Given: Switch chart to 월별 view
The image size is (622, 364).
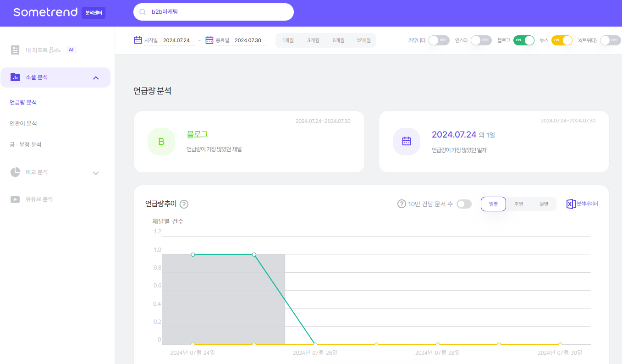Looking at the screenshot, I should [544, 204].
